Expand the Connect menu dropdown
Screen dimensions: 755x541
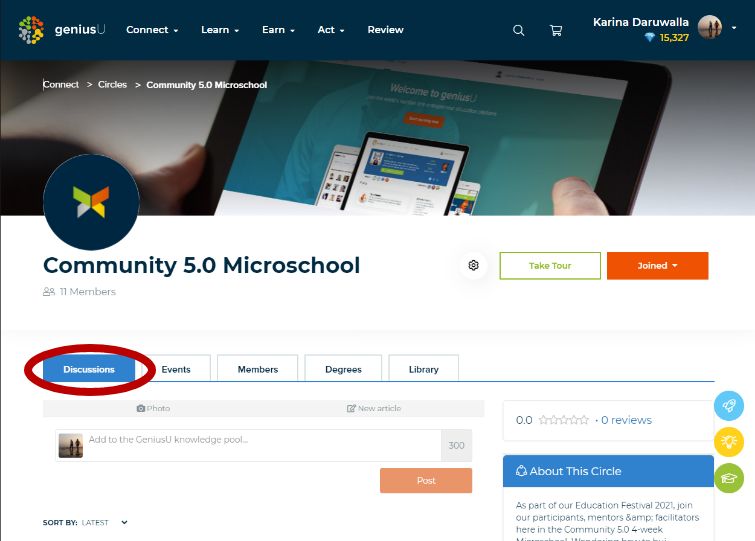152,30
